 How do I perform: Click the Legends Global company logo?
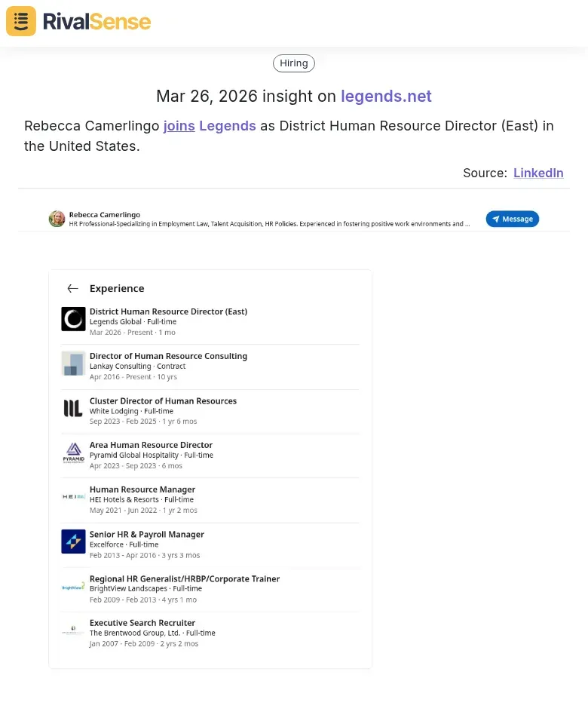coord(73,319)
